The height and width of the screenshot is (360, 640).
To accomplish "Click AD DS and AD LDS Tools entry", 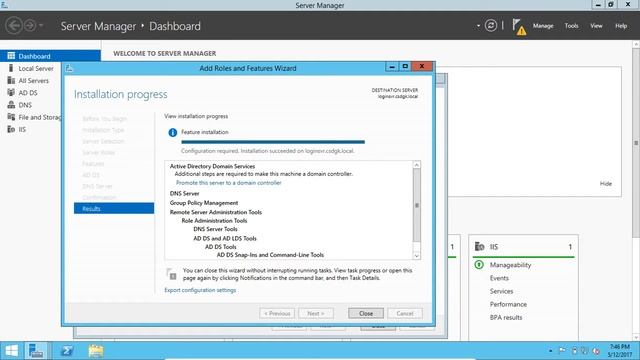I will click(x=225, y=238).
